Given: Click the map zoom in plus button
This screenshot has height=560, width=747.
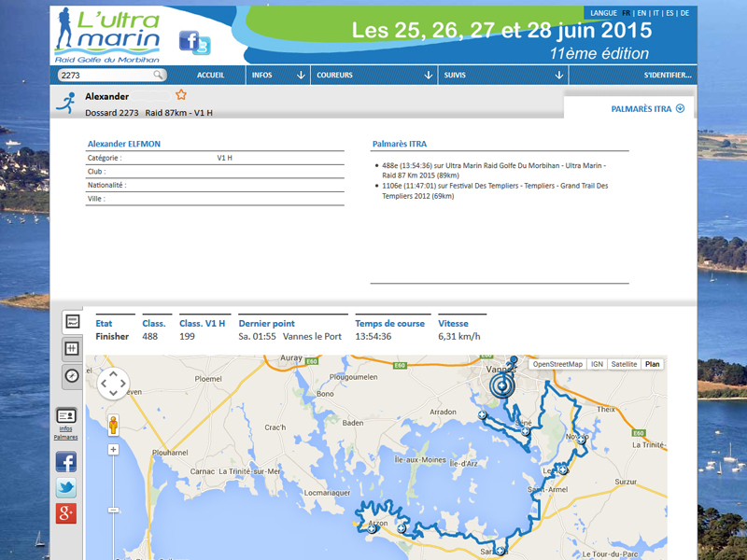Looking at the screenshot, I should (x=114, y=450).
